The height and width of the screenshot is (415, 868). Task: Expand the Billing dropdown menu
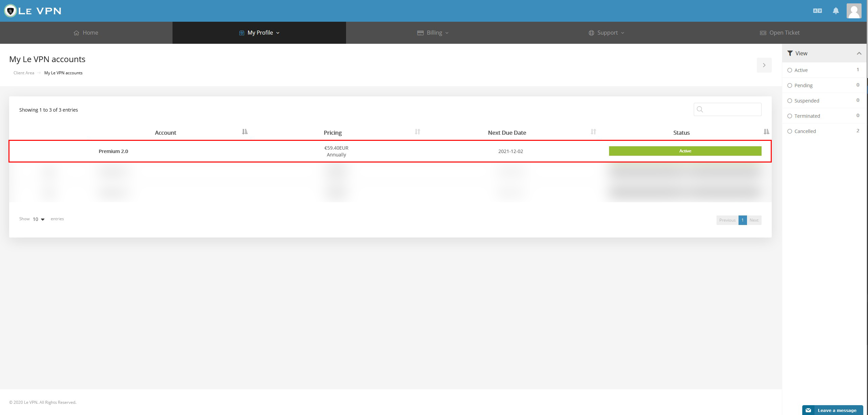(x=433, y=33)
